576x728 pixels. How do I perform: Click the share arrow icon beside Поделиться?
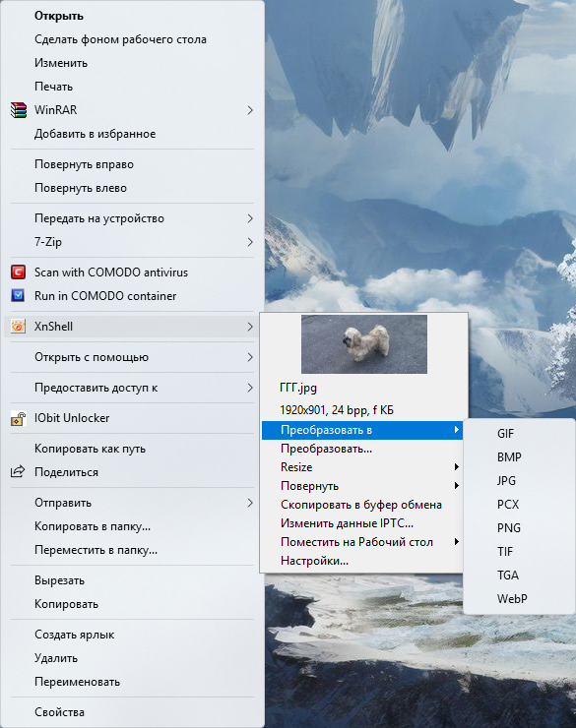point(18,471)
